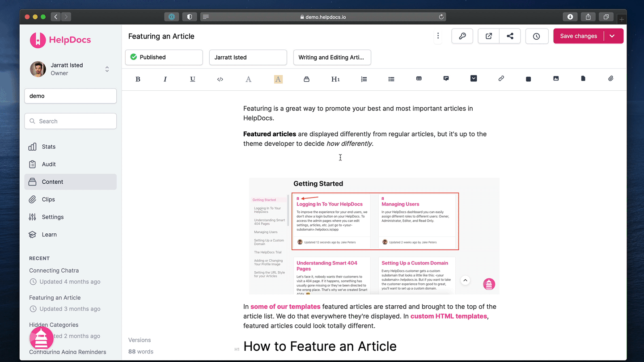
Task: Open the Jarratt Isted author dropdown
Action: [x=248, y=57]
